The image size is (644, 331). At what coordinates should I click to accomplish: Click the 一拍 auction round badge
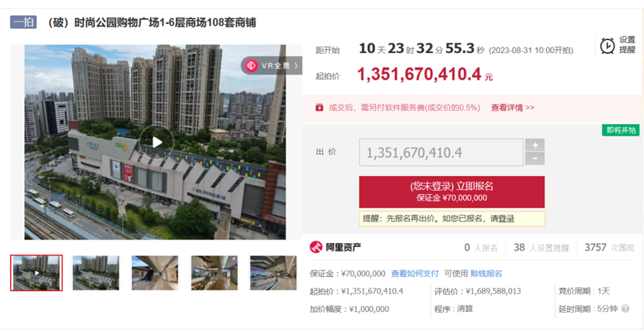click(x=23, y=22)
